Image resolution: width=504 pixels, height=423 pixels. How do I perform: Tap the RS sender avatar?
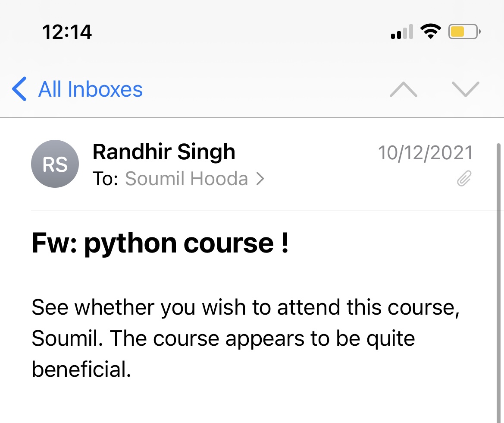pos(55,164)
